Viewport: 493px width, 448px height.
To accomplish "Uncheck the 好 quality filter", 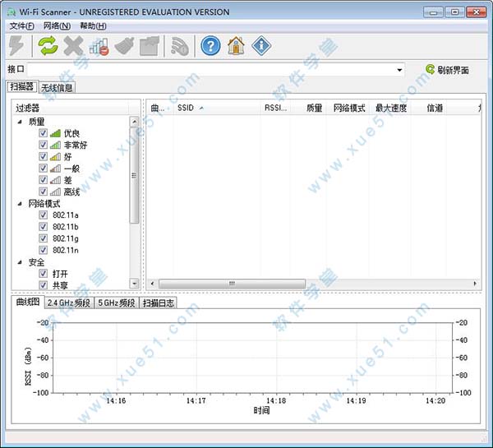I will [43, 156].
